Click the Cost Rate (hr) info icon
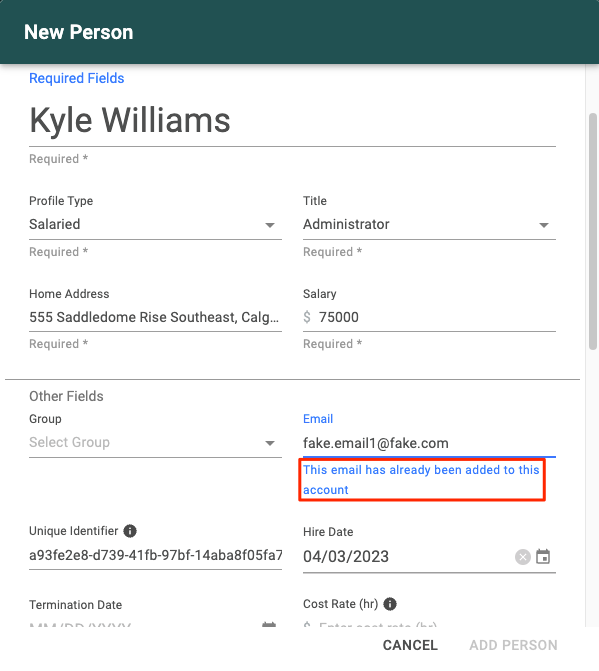Screen dimensions: 599x671 click(x=390, y=604)
